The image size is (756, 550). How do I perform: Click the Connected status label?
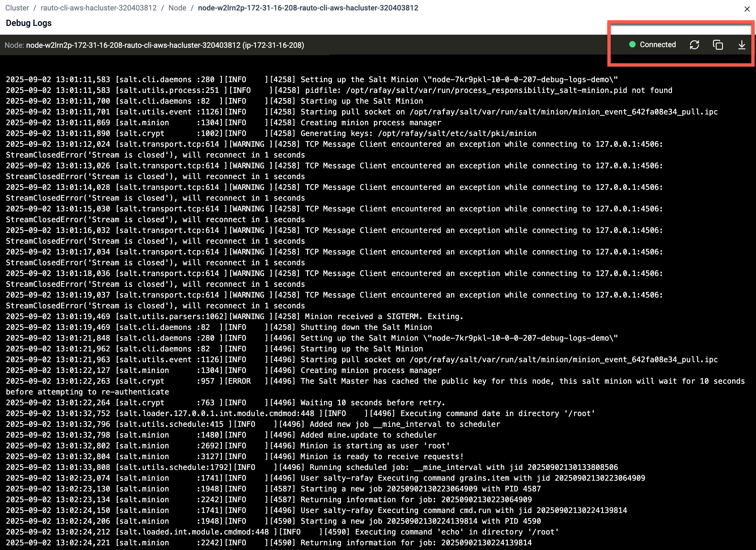pyautogui.click(x=657, y=44)
